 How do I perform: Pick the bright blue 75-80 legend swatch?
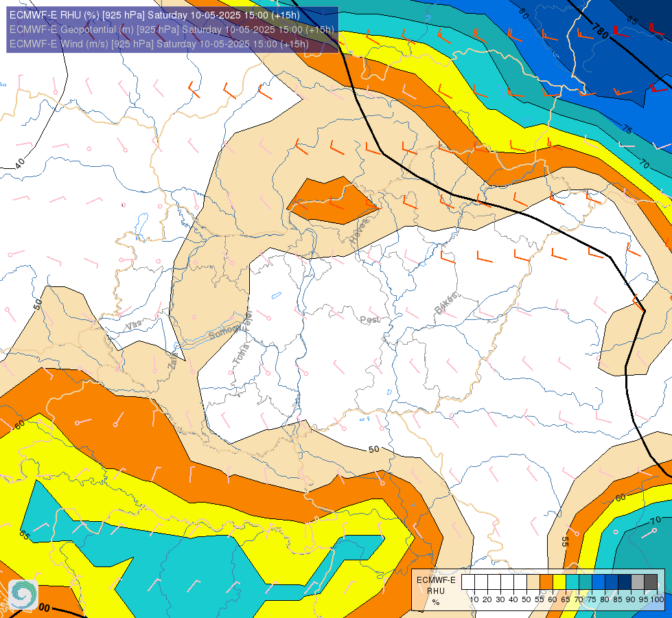click(x=599, y=582)
